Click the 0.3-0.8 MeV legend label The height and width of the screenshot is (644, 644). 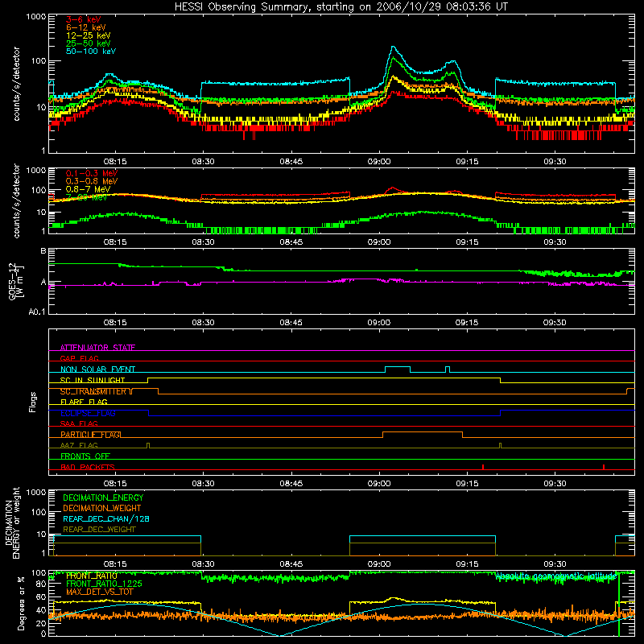91,181
